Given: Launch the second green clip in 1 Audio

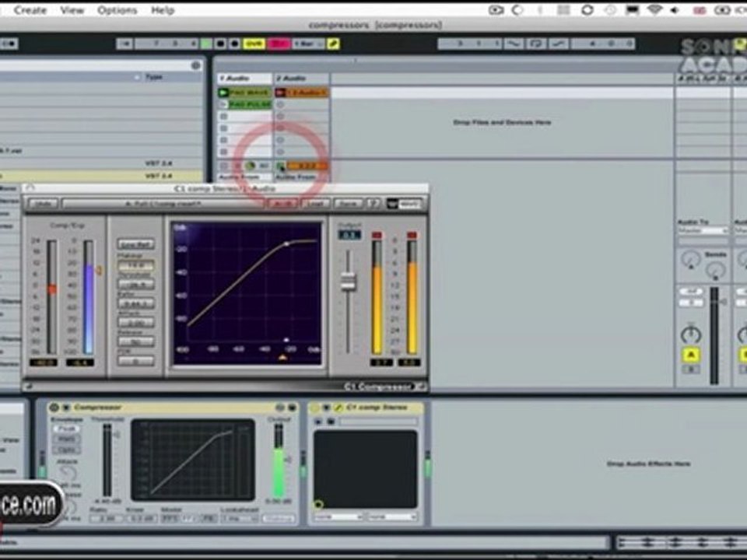Looking at the screenshot, I should pyautogui.click(x=223, y=104).
